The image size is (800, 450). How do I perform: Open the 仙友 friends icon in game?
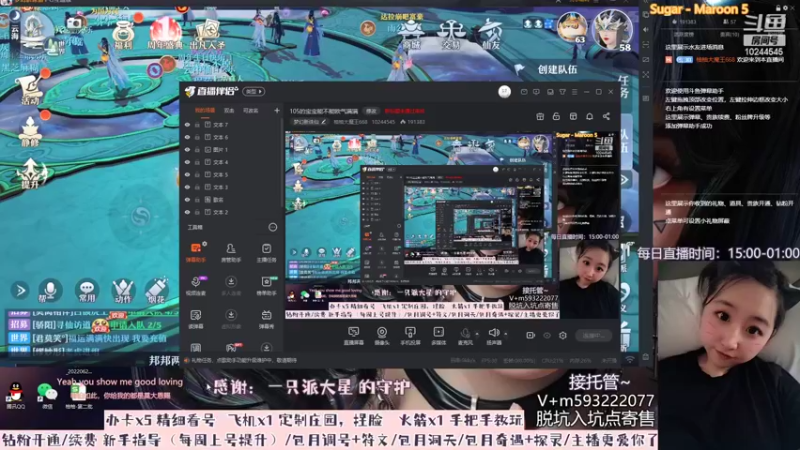coord(490,35)
